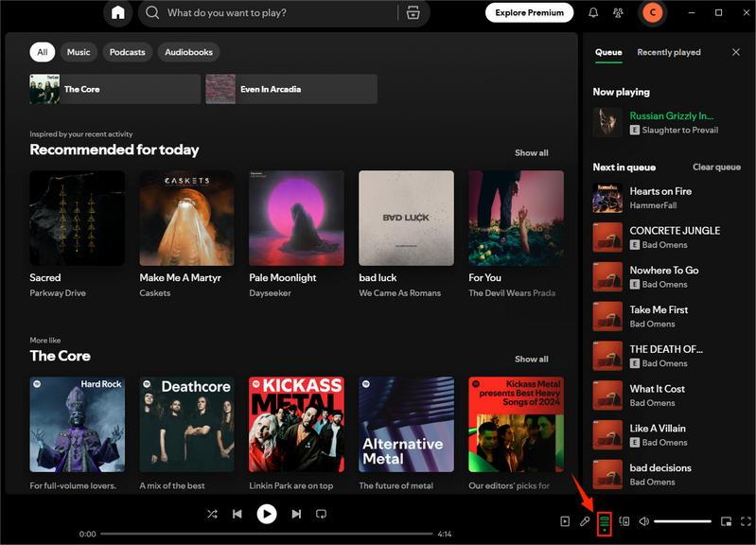Click Dayseeker artist link

coord(270,293)
